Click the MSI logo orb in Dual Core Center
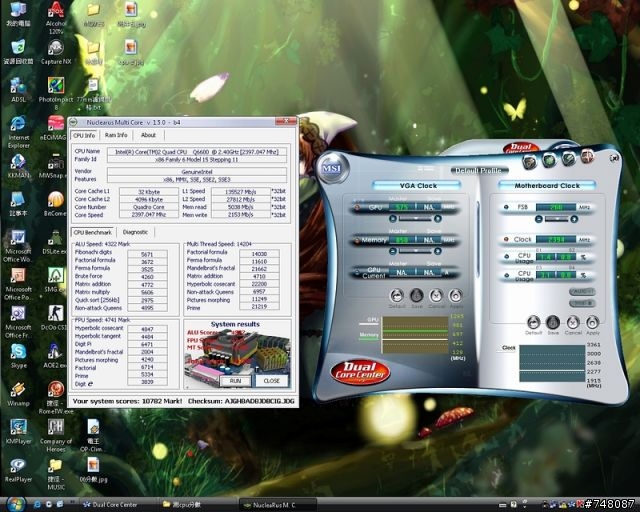 331,168
